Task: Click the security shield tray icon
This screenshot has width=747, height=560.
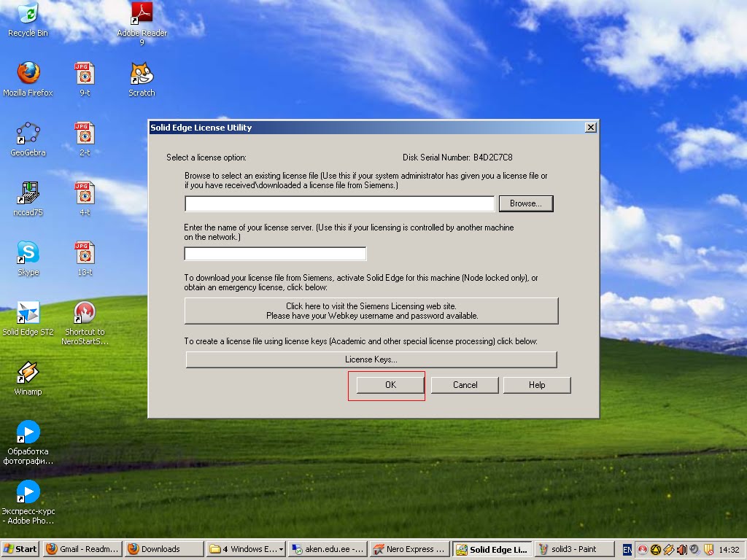Action: pos(708,550)
